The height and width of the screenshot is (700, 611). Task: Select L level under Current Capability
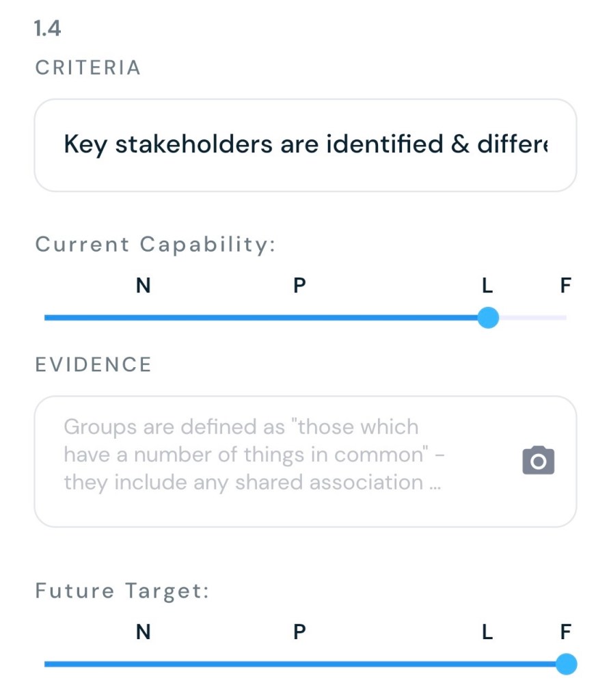pyautogui.click(x=487, y=286)
